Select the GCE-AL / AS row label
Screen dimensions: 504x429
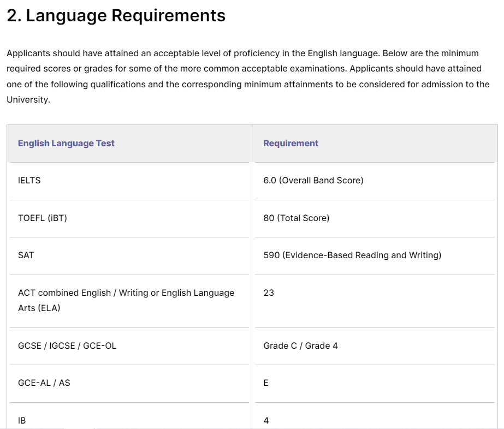(44, 383)
